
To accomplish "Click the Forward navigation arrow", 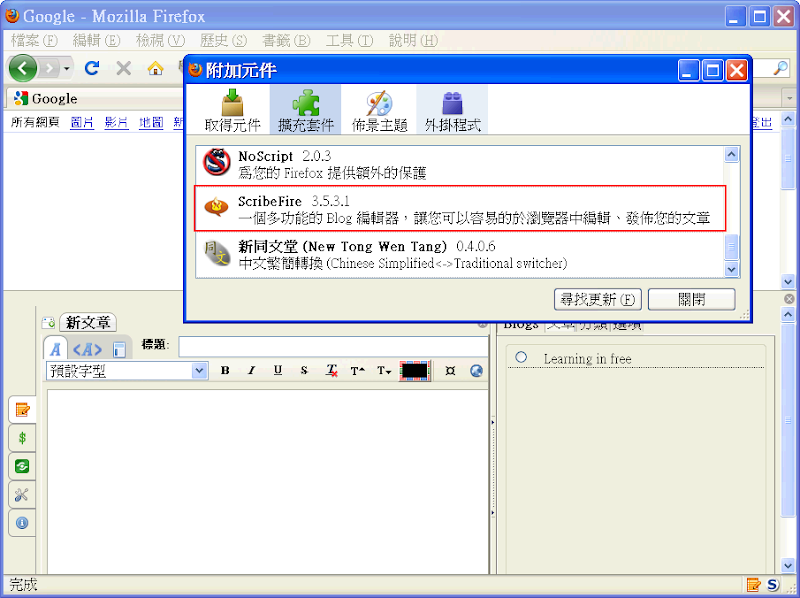I will 49,68.
